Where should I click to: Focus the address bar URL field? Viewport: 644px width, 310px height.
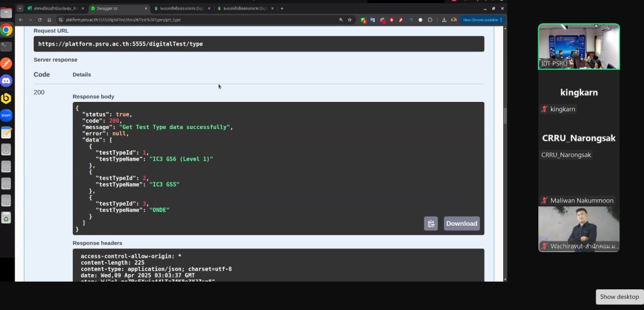pyautogui.click(x=189, y=20)
